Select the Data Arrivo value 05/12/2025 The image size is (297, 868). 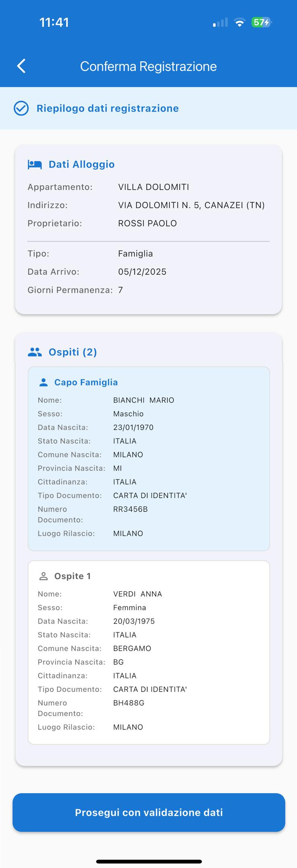click(x=142, y=271)
